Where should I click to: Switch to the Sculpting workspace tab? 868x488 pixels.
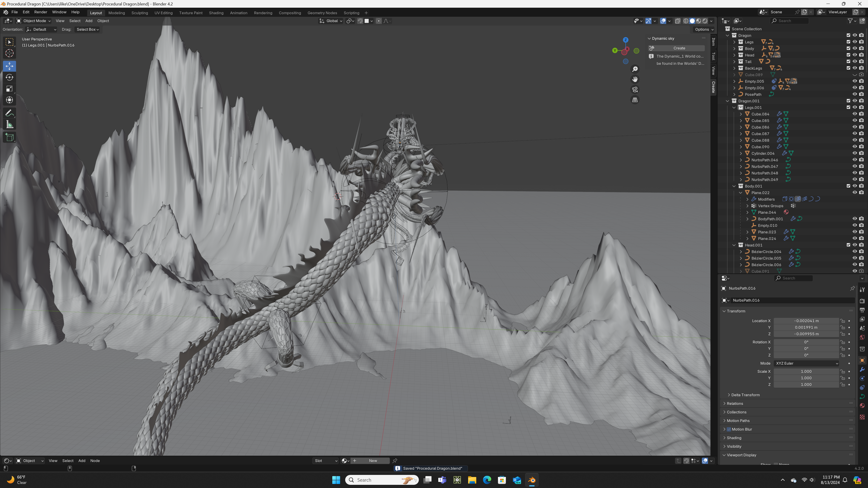[x=139, y=13]
